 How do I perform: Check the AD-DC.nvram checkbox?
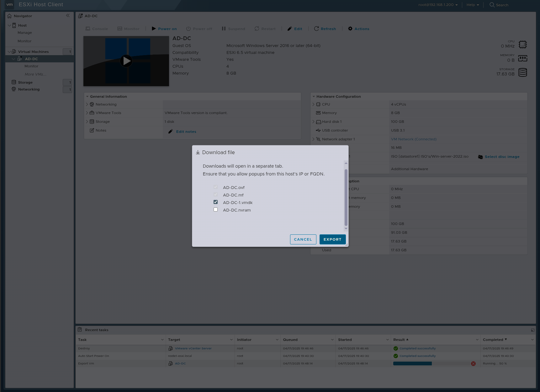[215, 209]
